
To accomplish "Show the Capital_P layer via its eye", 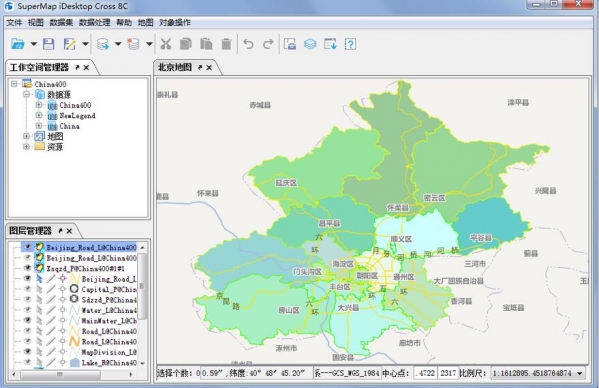I will (x=27, y=289).
